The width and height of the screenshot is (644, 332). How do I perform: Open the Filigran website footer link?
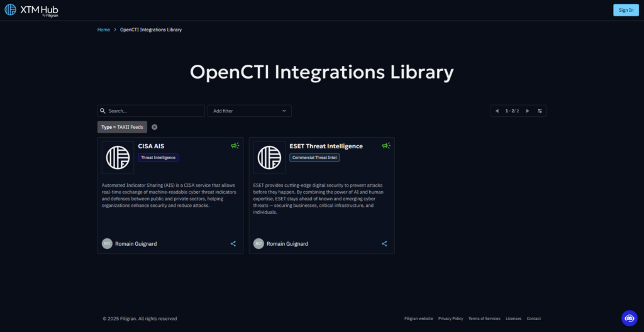(418, 319)
